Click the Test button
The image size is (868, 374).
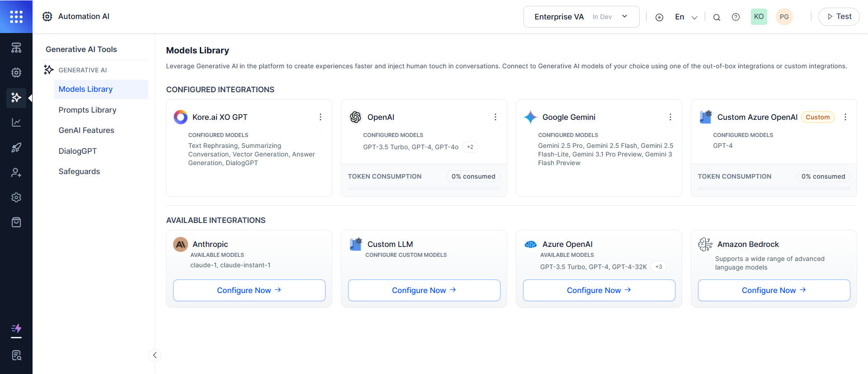pos(839,17)
